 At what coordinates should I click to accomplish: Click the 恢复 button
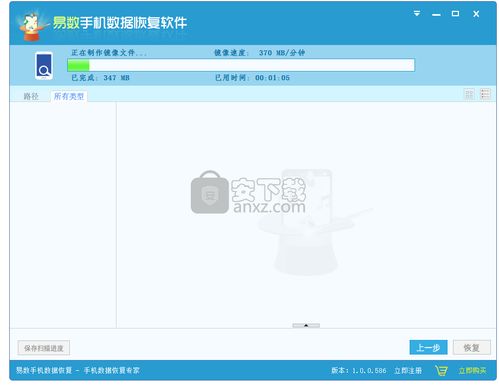coord(472,348)
